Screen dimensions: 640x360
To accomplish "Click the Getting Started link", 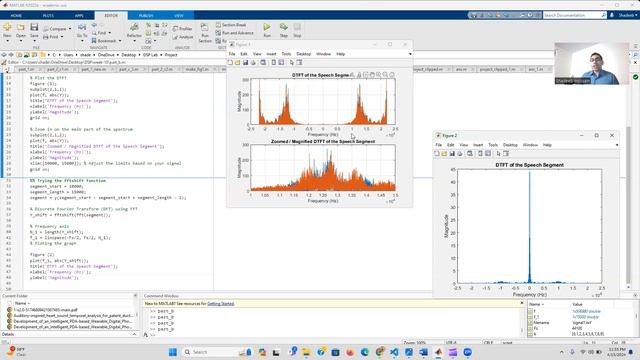I will click(x=220, y=304).
